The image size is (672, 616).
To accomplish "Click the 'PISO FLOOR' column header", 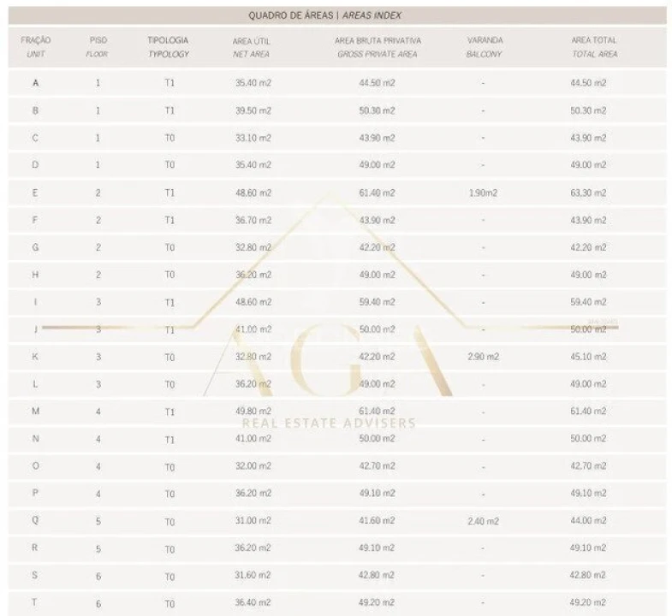I will [x=98, y=47].
